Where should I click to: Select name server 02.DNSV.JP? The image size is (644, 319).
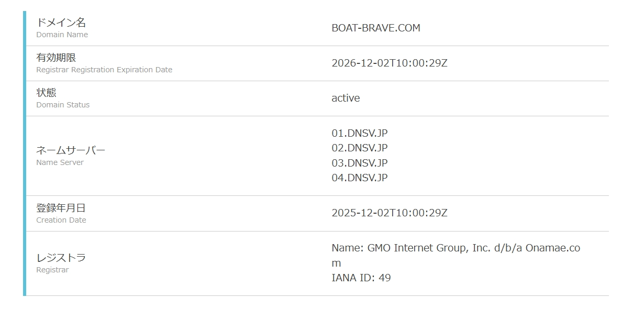point(360,148)
